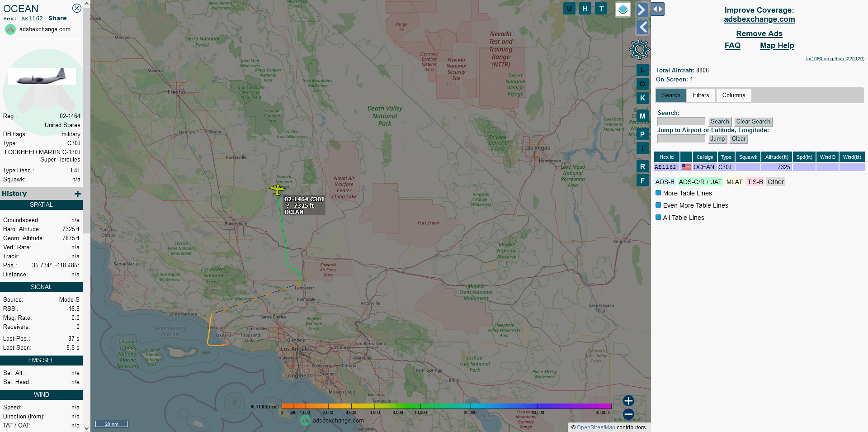Click the MLAT legend label
The image size is (868, 432).
click(734, 182)
